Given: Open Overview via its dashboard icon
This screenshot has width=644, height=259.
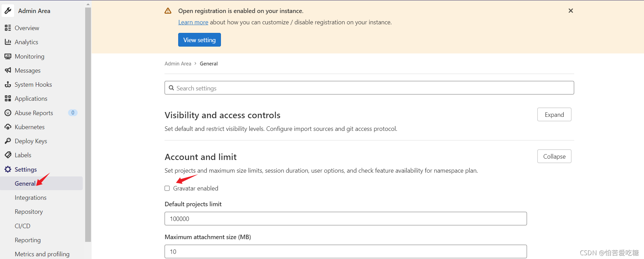Looking at the screenshot, I should (8, 28).
